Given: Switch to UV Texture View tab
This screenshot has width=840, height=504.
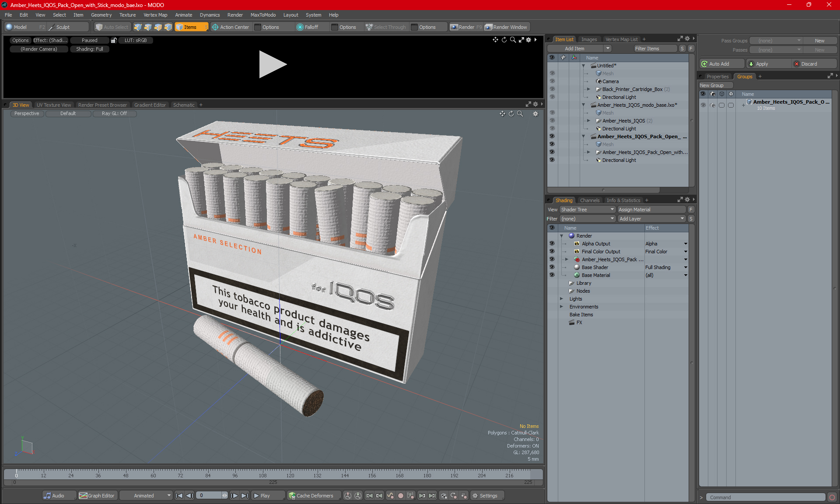Looking at the screenshot, I should click(53, 105).
